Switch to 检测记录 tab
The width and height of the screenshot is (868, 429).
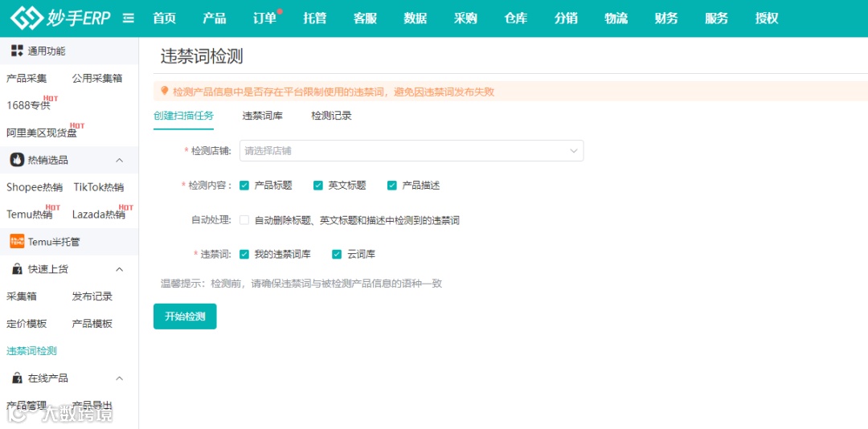click(x=332, y=116)
